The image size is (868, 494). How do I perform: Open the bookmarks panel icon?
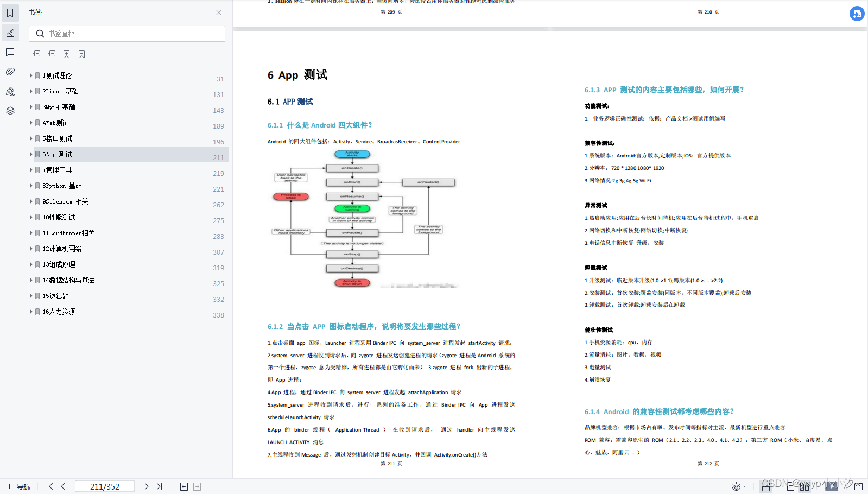pyautogui.click(x=10, y=13)
